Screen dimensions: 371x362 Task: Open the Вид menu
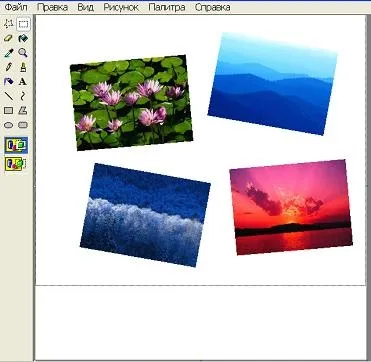[85, 7]
